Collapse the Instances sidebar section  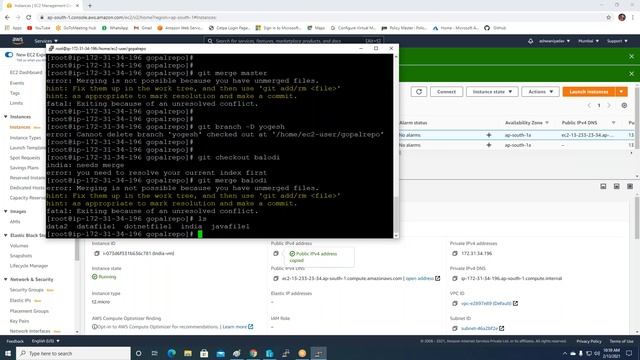pyautogui.click(x=6, y=117)
